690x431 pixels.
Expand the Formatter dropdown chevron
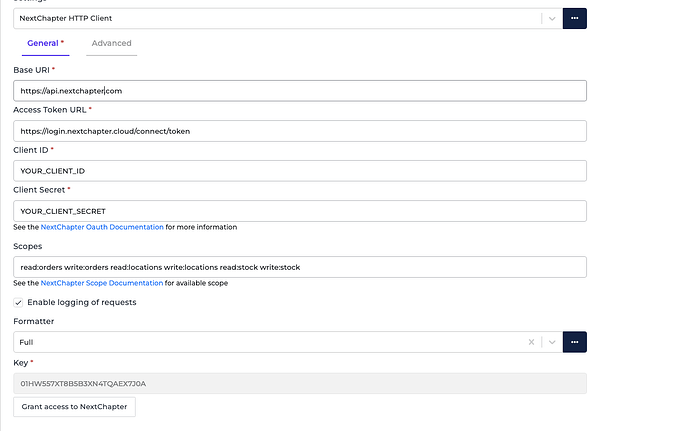[x=552, y=342]
